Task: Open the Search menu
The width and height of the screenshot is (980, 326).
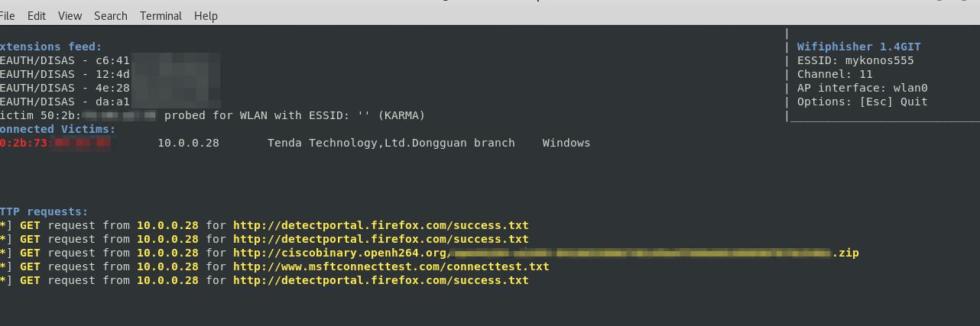Action: 111,15
